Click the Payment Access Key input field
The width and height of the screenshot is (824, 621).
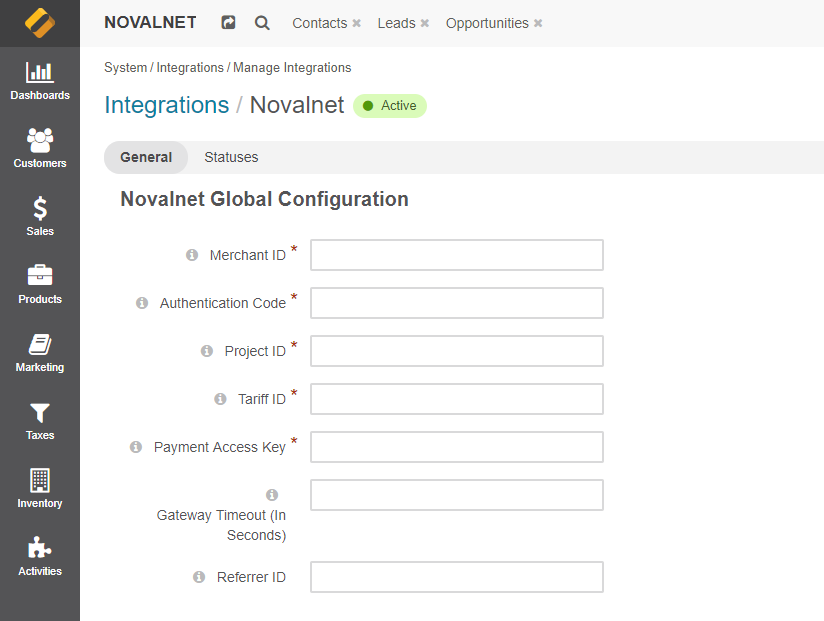coord(456,447)
